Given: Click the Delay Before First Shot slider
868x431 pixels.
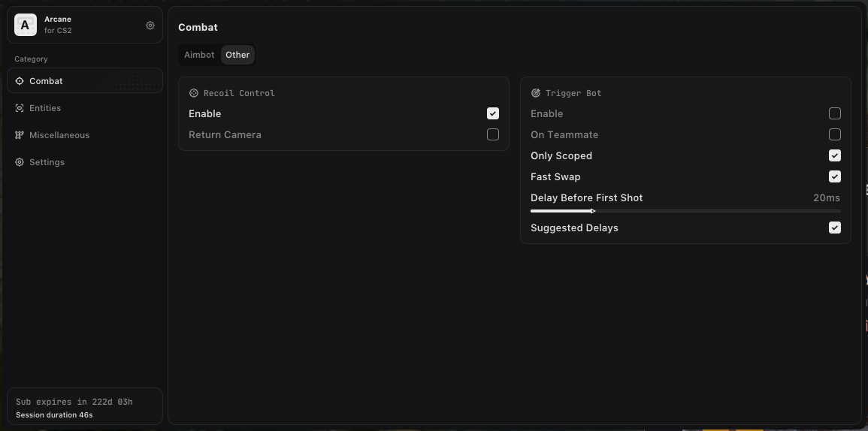Looking at the screenshot, I should tap(685, 211).
